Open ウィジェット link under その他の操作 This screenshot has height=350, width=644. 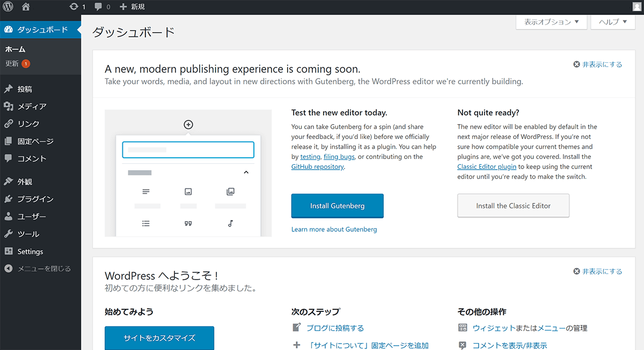point(494,328)
